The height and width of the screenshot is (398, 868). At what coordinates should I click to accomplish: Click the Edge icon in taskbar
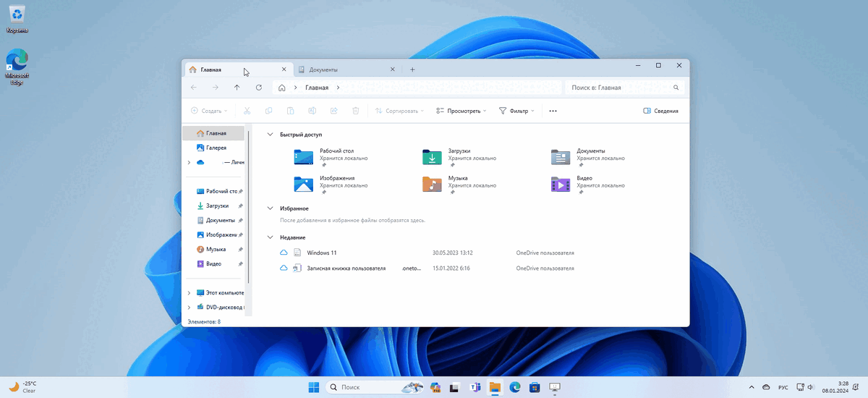point(515,387)
